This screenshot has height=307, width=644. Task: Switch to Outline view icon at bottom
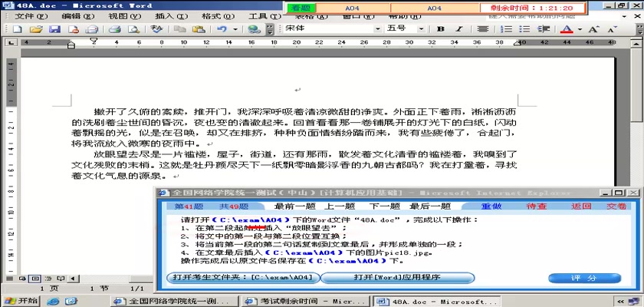click(x=48, y=279)
